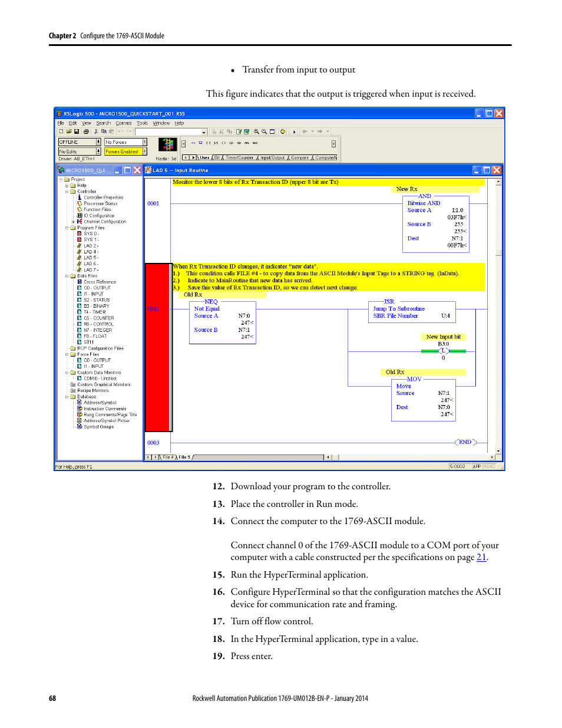562x728 pixels.
Task: Click the Cut scissors toolbar icon
Action: click(96, 131)
